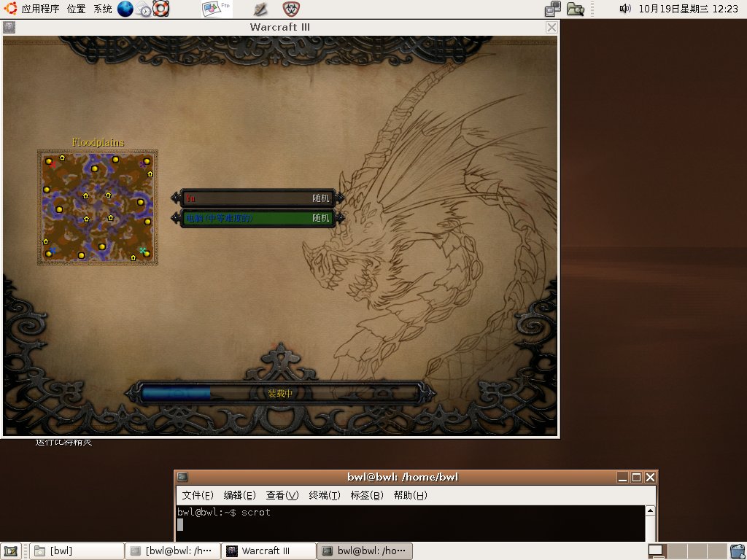The width and height of the screenshot is (747, 560).
Task: Open the terminal 查看(V) menu
Action: [282, 495]
